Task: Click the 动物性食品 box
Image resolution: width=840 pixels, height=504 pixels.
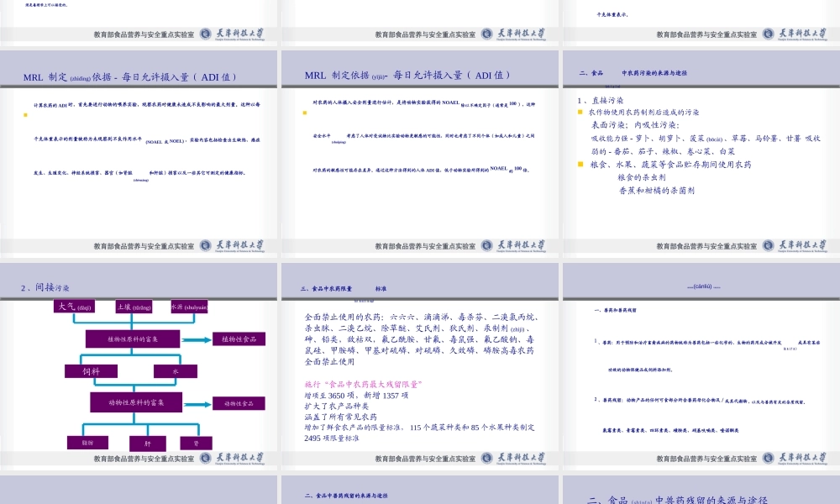Action: (x=239, y=403)
